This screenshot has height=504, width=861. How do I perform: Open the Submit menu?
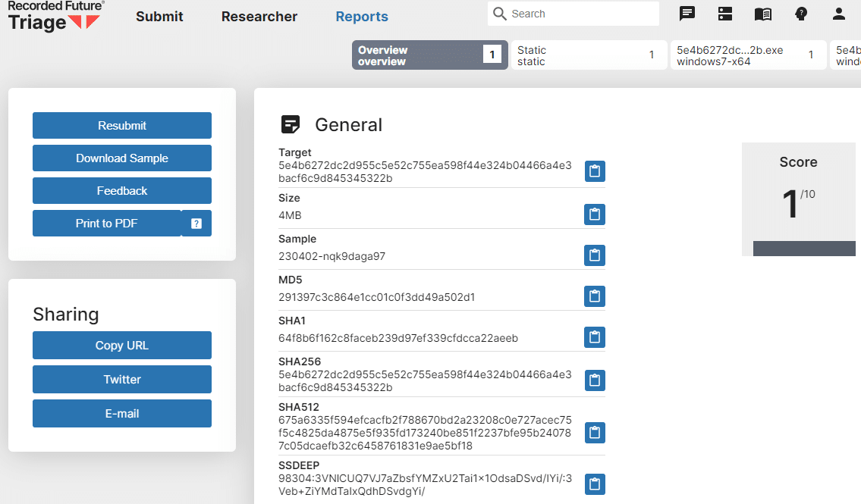click(x=159, y=17)
